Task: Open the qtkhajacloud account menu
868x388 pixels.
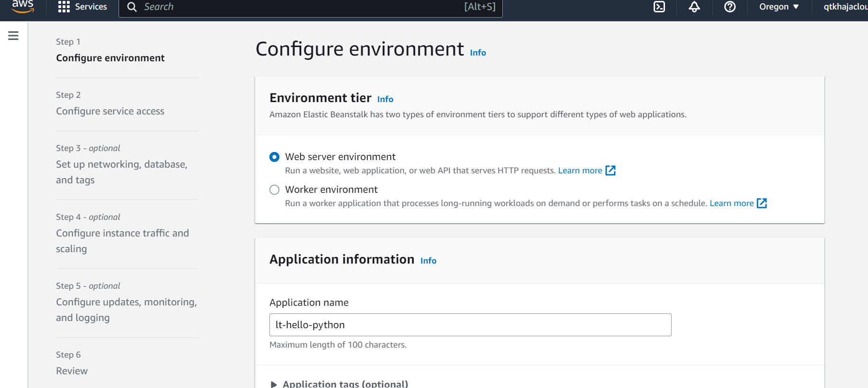Action: pyautogui.click(x=846, y=7)
